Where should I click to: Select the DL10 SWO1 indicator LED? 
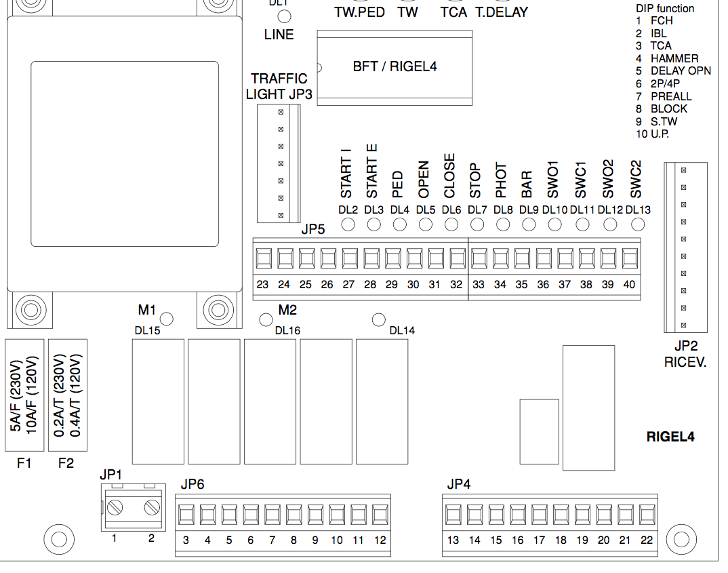pos(554,224)
